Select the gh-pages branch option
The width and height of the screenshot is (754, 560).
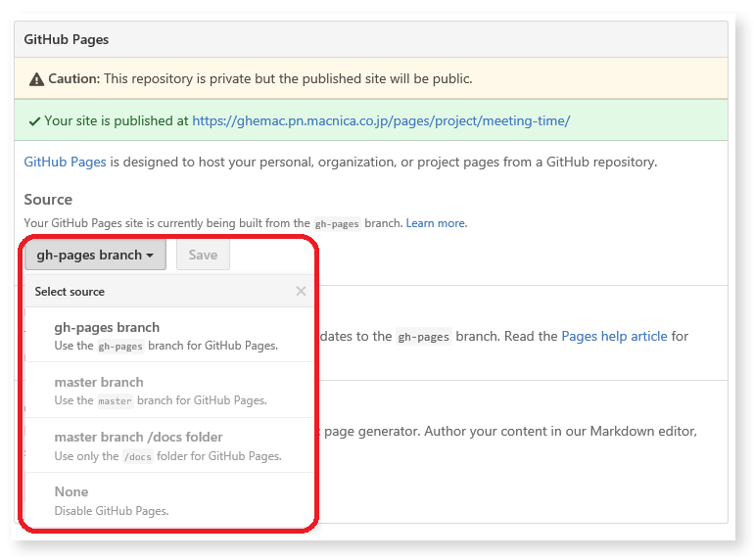169,335
